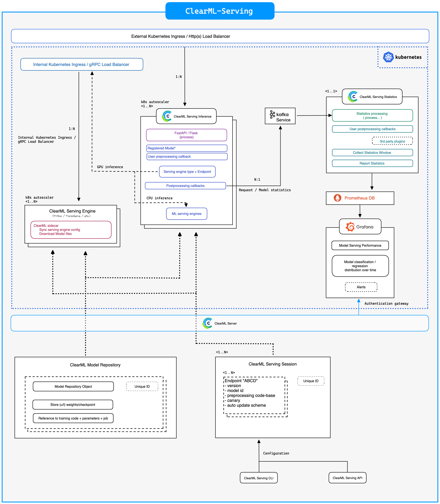This screenshot has width=440, height=504.
Task: Click the Kubernetes wheel logo icon
Action: [388, 57]
